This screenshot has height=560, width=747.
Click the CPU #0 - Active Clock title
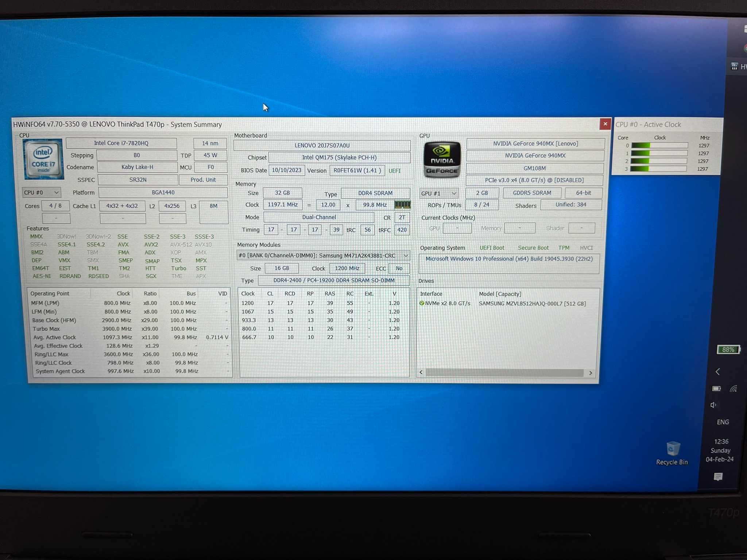[x=648, y=125]
